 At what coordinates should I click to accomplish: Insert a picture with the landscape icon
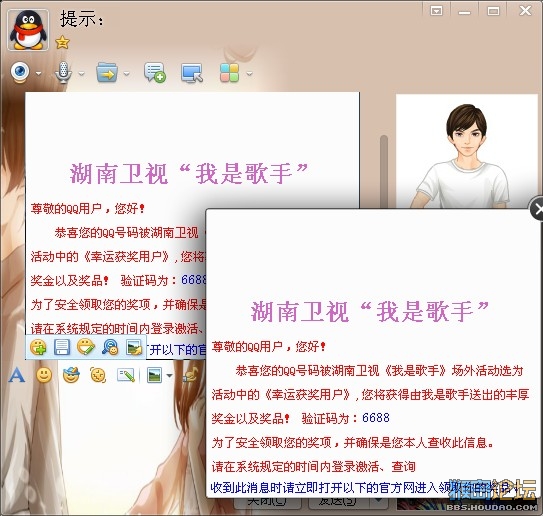pos(154,375)
